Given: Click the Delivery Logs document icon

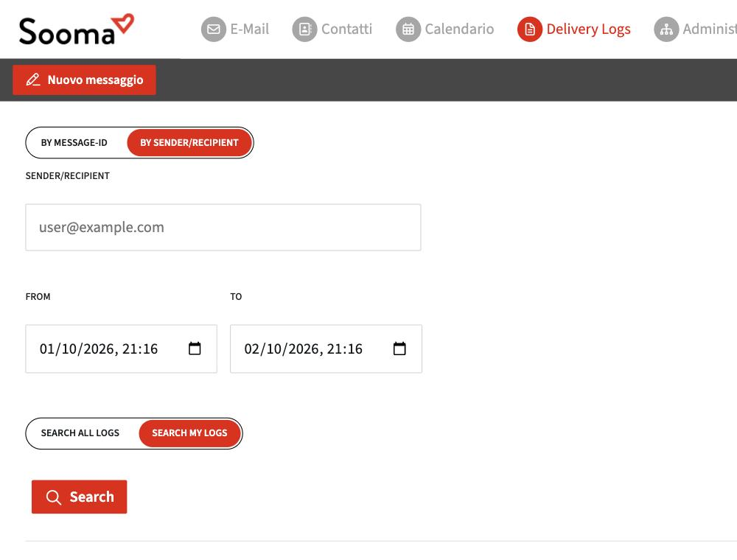Looking at the screenshot, I should tap(530, 29).
